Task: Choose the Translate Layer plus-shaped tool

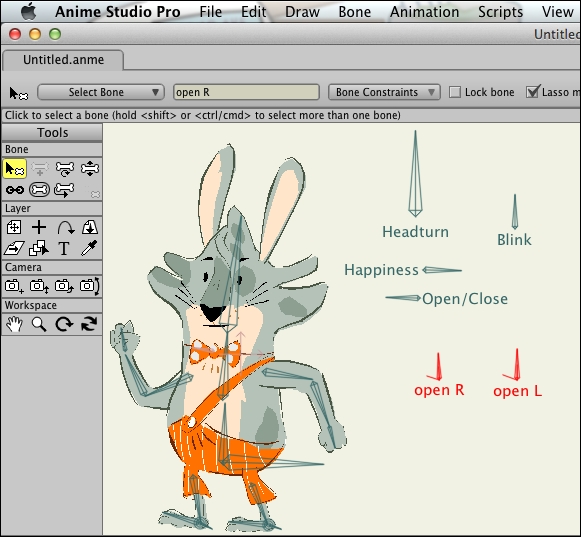Action: coord(39,227)
